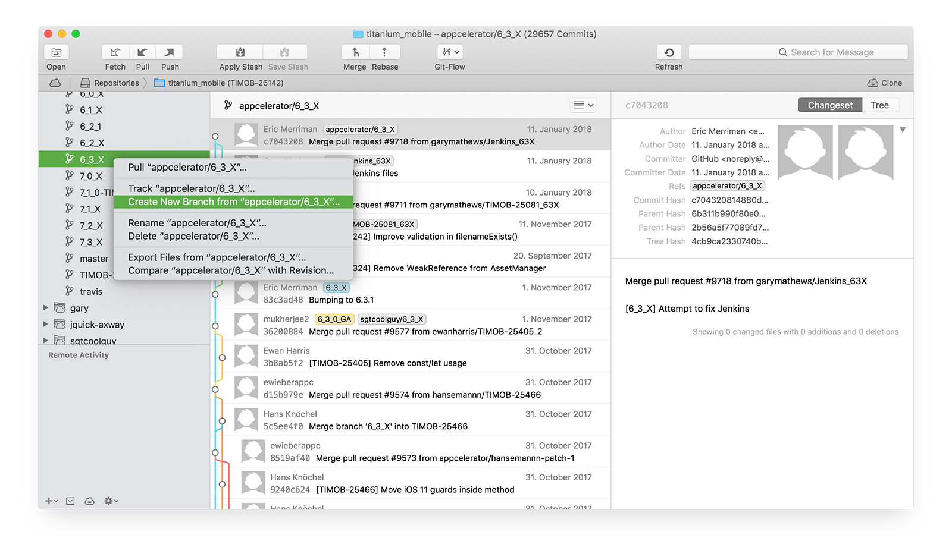The height and width of the screenshot is (560, 952).
Task: Click the sgtcoolguy/6_3_X branch badge
Action: [392, 319]
